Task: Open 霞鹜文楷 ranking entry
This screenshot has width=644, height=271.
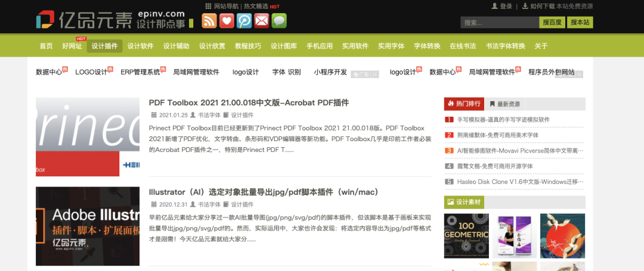Action: click(x=495, y=166)
